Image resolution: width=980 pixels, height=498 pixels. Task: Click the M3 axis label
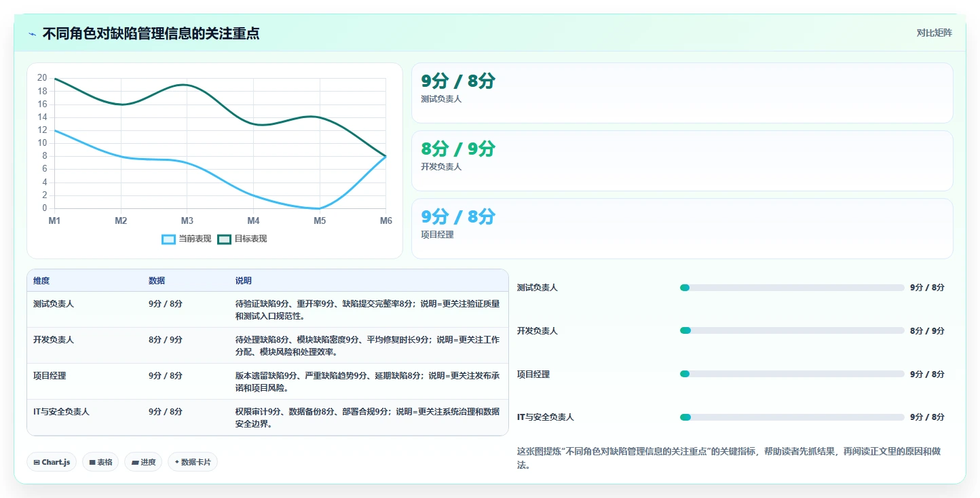pyautogui.click(x=187, y=221)
